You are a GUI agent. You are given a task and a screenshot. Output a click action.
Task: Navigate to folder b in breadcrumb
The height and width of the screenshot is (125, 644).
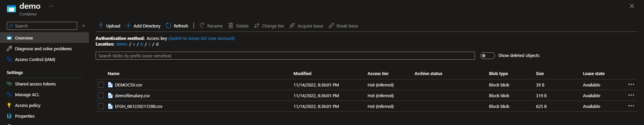(142, 44)
